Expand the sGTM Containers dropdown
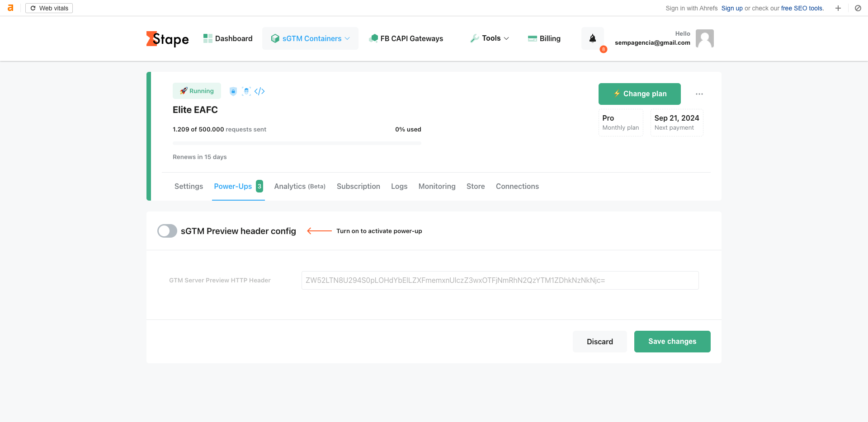The width and height of the screenshot is (868, 422). pos(311,38)
